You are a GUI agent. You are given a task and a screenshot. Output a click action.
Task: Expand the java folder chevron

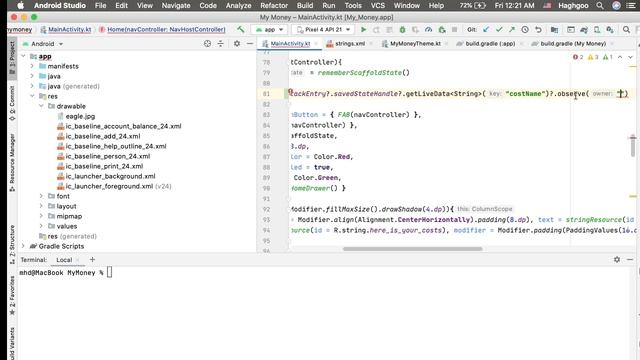(32, 76)
